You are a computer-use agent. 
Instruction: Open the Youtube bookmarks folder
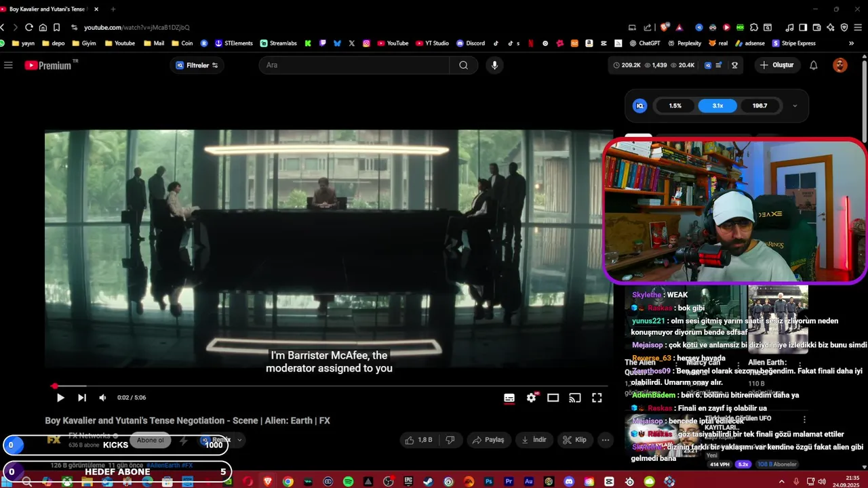[119, 43]
